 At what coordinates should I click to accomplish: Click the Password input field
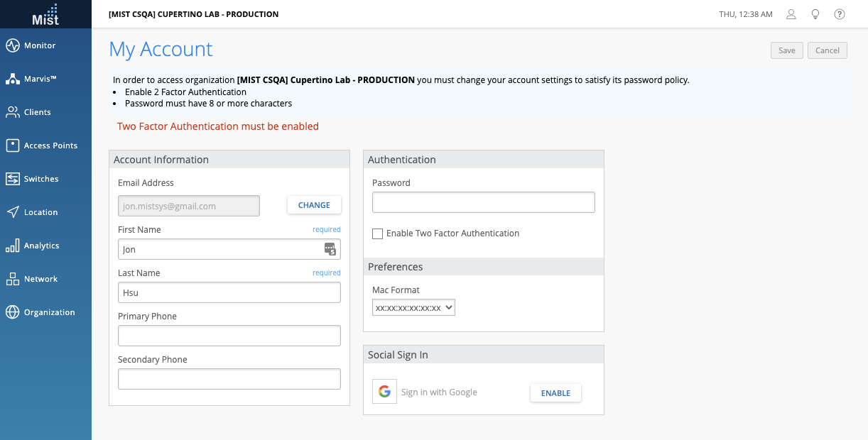[x=483, y=202]
